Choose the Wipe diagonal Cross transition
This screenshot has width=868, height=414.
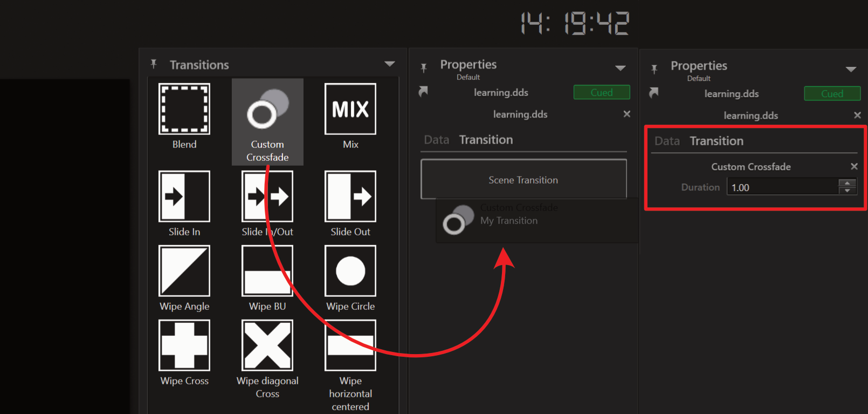[267, 345]
